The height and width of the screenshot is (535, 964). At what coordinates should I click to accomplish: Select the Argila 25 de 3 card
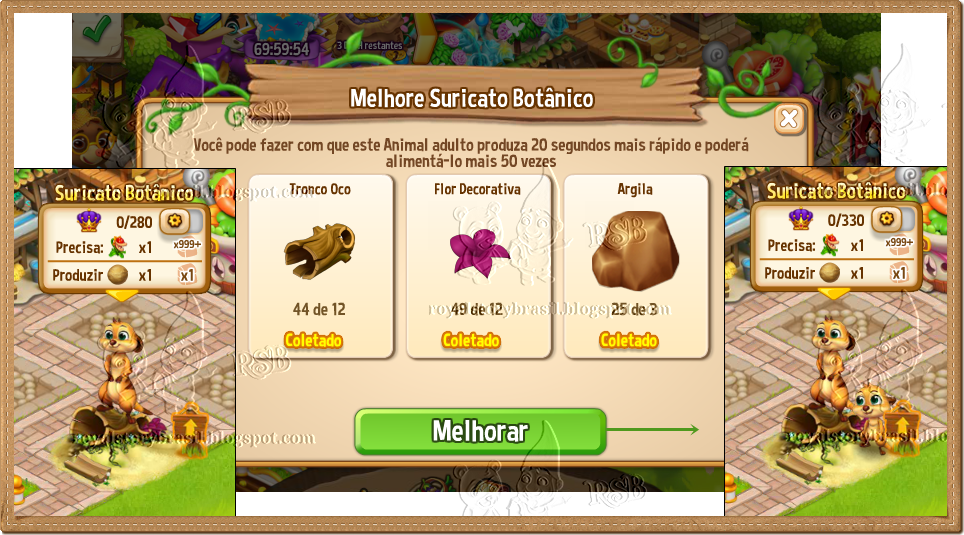(x=636, y=266)
